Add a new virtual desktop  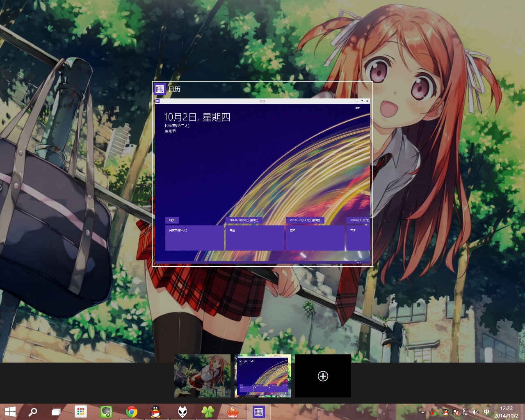pos(323,376)
